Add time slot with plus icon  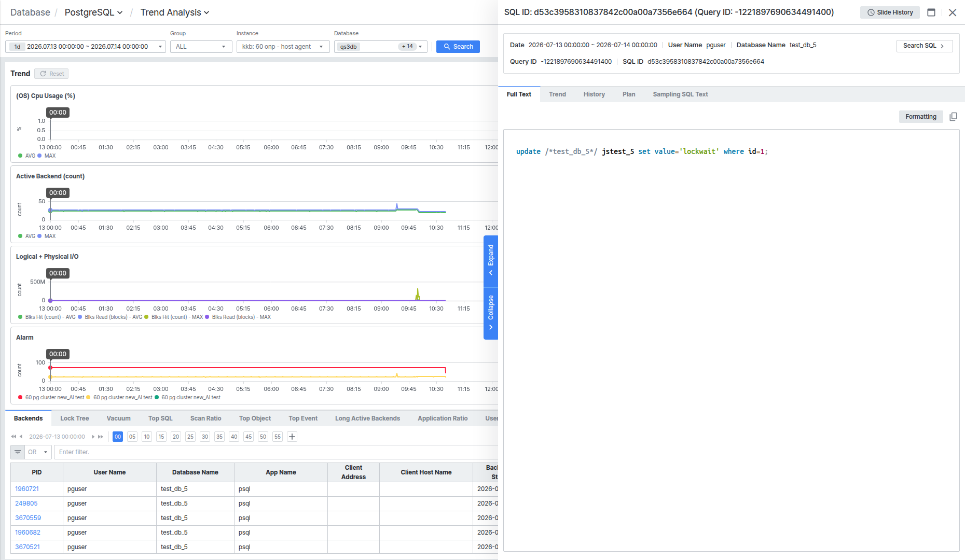[x=292, y=437]
